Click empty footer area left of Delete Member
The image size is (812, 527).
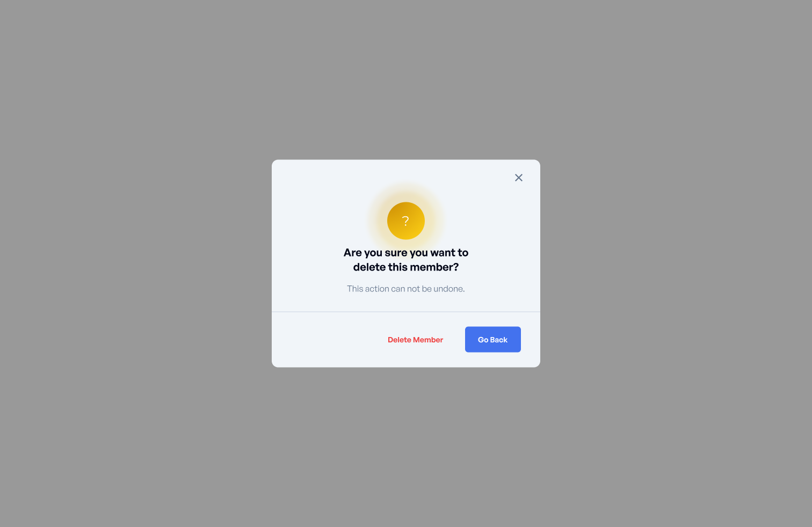[328, 340]
